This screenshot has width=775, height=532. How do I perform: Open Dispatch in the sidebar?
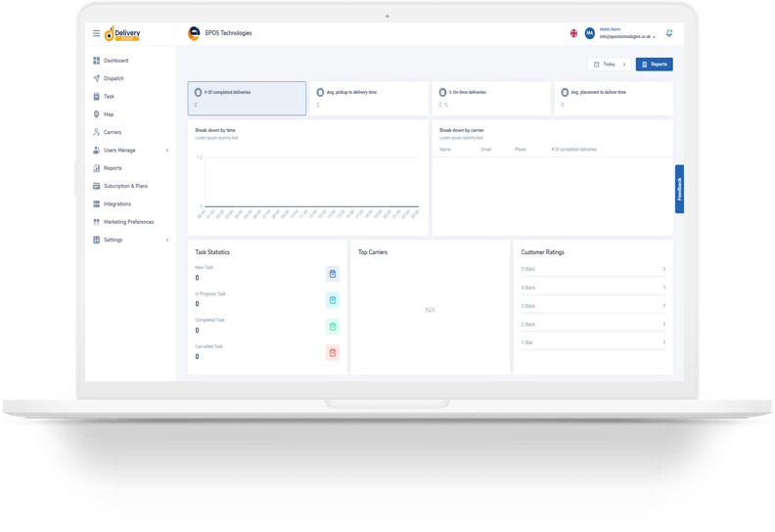click(114, 78)
